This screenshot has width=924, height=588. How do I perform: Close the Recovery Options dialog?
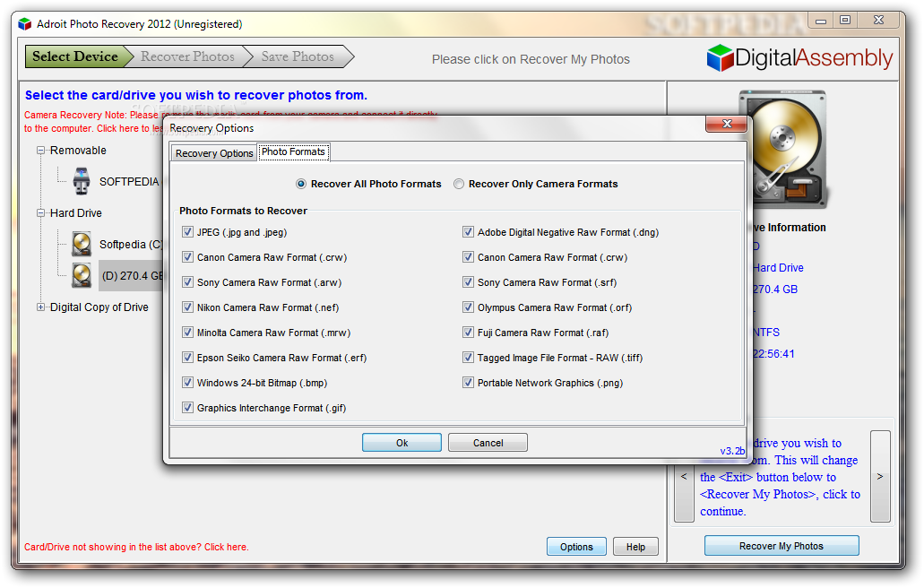(x=727, y=124)
